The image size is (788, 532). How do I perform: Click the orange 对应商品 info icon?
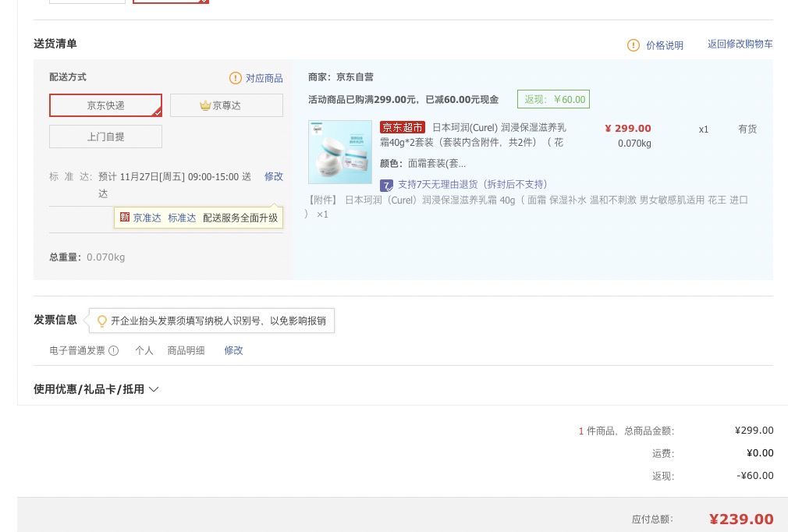pyautogui.click(x=235, y=78)
